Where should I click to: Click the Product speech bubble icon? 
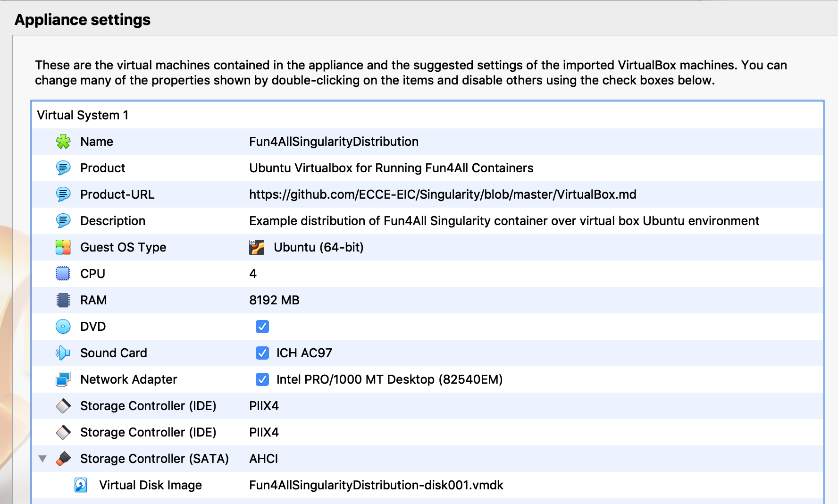point(63,168)
